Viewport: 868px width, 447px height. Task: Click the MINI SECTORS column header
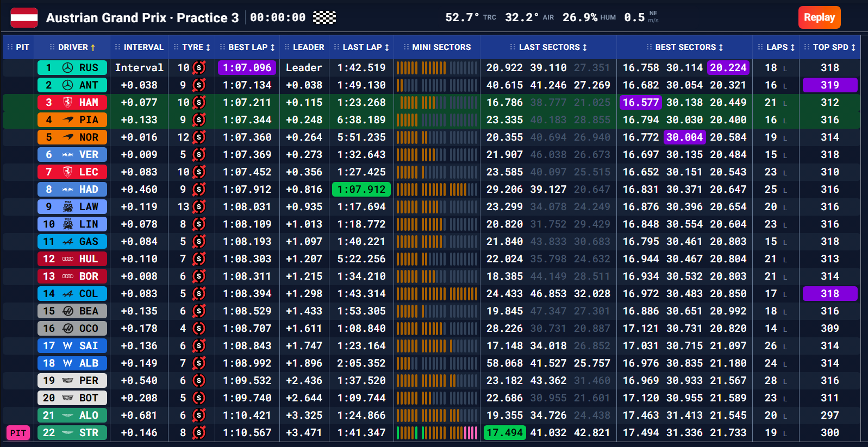click(x=437, y=47)
